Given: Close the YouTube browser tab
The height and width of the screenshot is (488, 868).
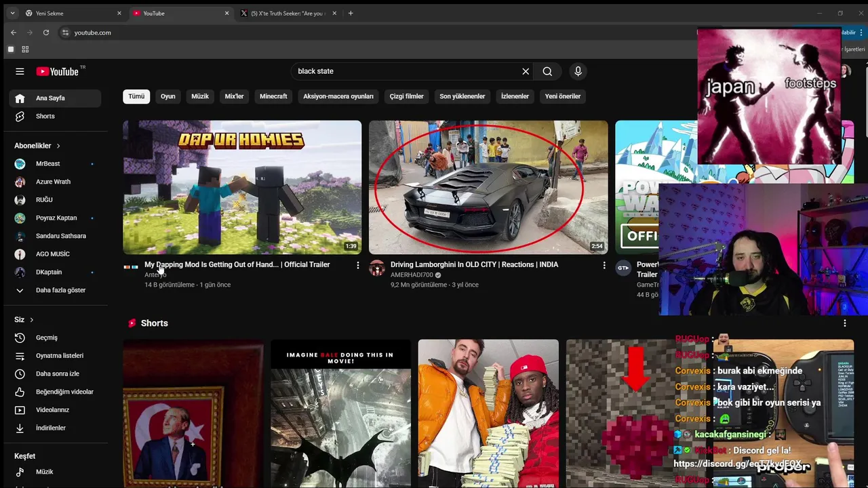Looking at the screenshot, I should pos(226,13).
